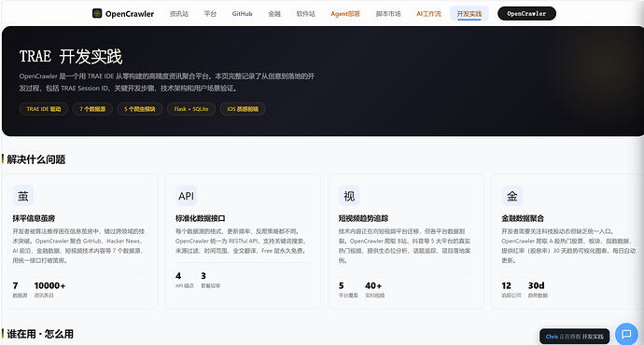
Task: Click the 40+ statistic value
Action: pyautogui.click(x=373, y=285)
